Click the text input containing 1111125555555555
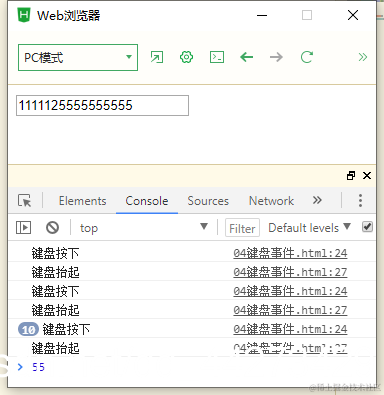Image resolution: width=384 pixels, height=395 pixels. click(x=102, y=105)
